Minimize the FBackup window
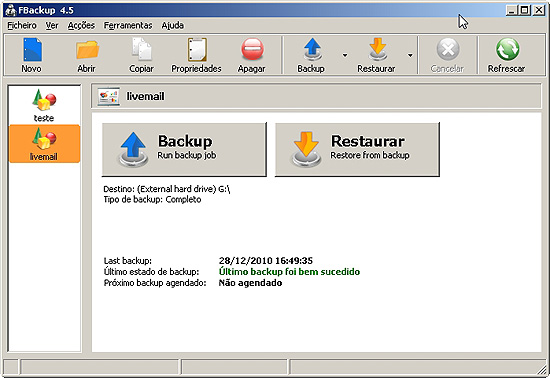 click(512, 11)
